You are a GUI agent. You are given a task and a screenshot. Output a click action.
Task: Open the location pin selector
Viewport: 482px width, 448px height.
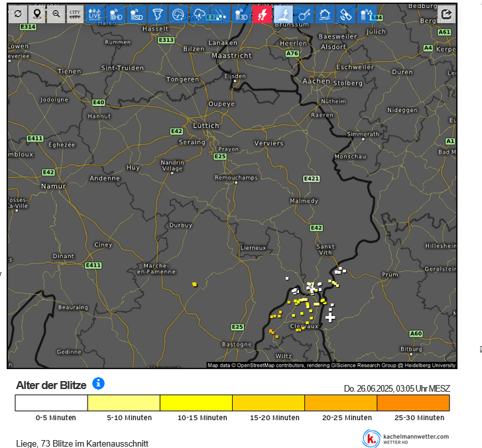pos(37,14)
